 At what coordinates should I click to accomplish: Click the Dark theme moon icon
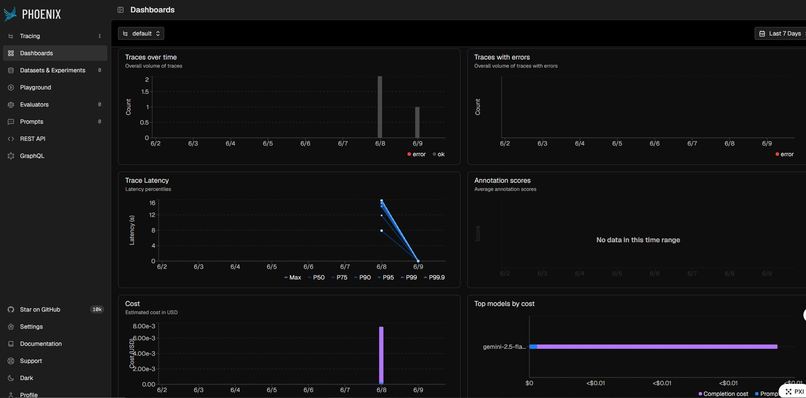point(11,378)
